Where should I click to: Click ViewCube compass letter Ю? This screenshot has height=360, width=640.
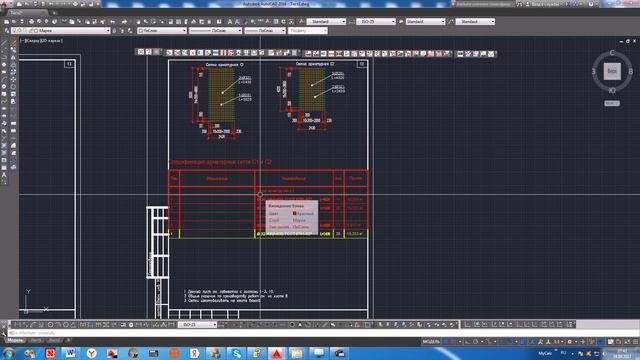612,91
